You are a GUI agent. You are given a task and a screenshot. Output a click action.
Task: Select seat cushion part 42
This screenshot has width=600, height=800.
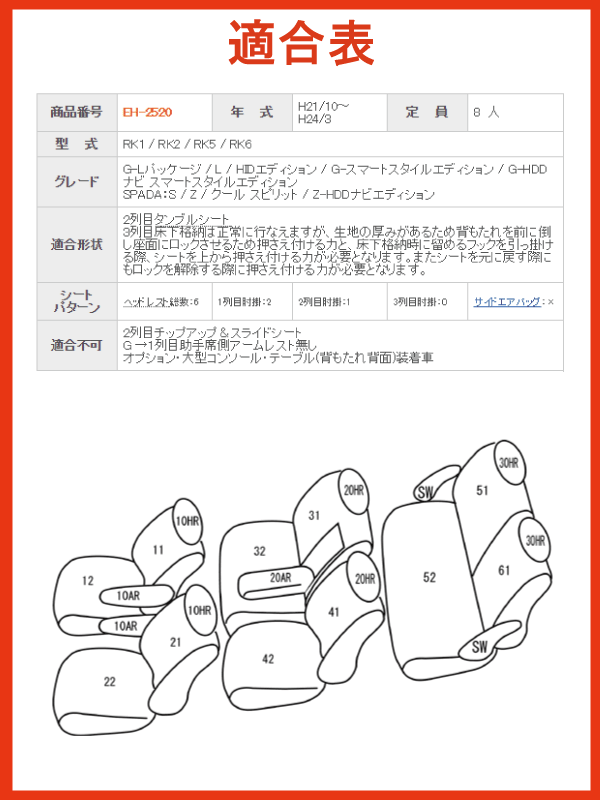[x=268, y=659]
